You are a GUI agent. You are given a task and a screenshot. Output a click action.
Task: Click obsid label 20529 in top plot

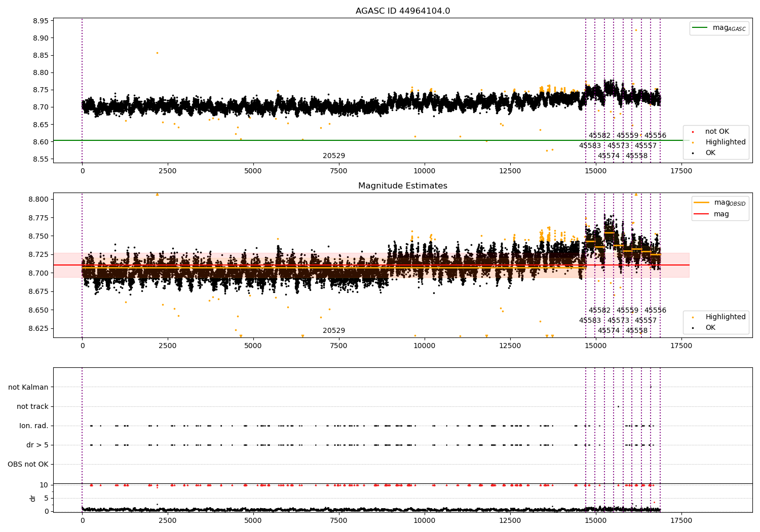pos(334,156)
